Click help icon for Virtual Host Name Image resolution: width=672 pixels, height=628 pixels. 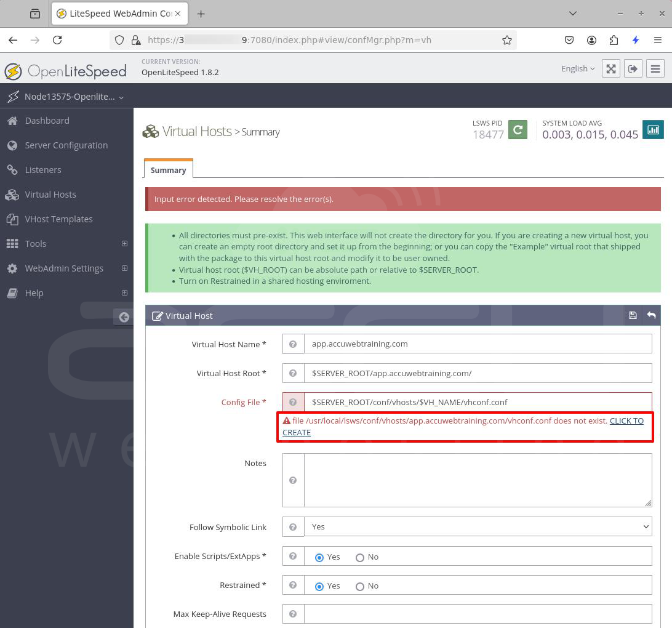[293, 344]
